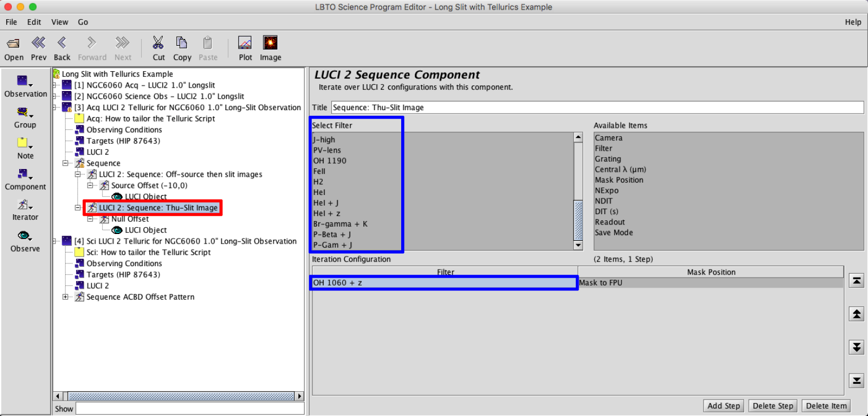Viewport: 868px width, 416px height.
Task: Open the Plot tool
Action: pos(245,43)
